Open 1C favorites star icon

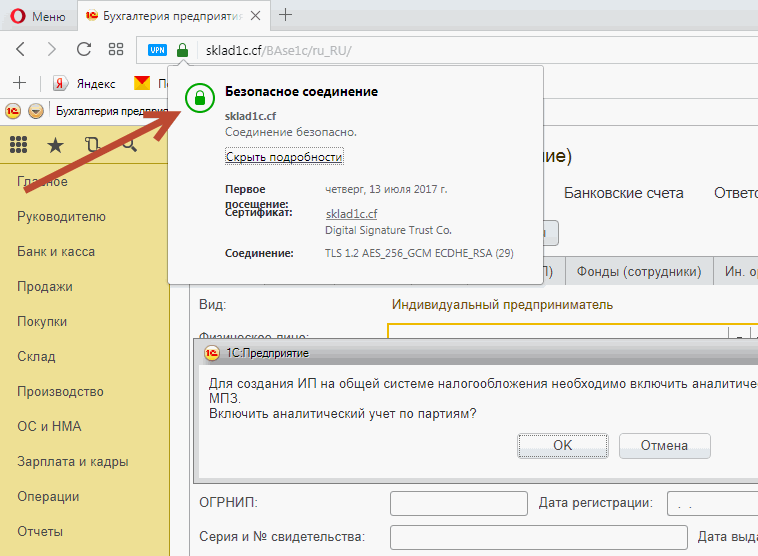(55, 145)
